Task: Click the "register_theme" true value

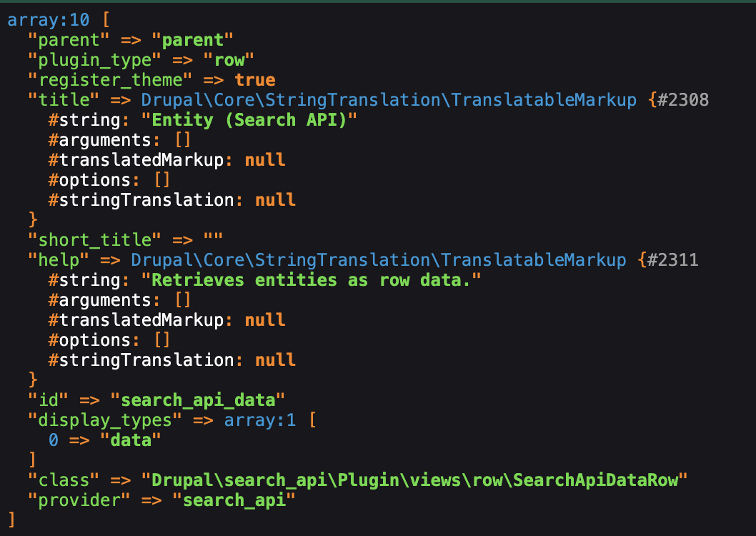Action: tap(255, 79)
